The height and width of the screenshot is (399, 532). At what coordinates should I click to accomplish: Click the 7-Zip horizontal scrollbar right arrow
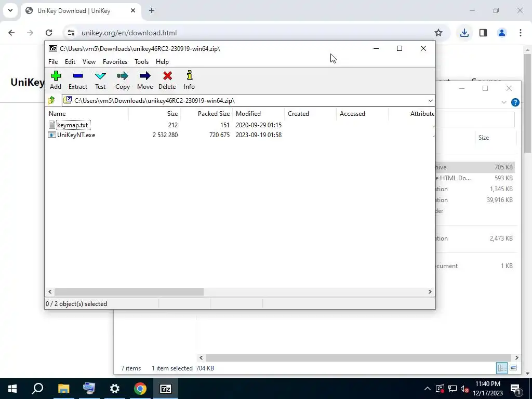click(430, 292)
